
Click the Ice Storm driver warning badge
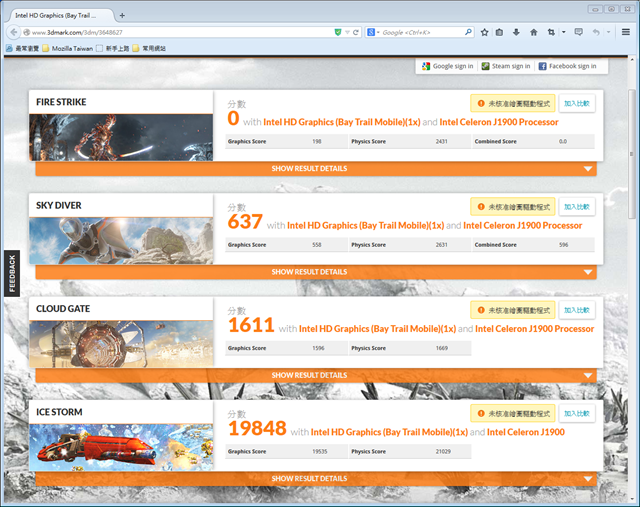pyautogui.click(x=513, y=413)
